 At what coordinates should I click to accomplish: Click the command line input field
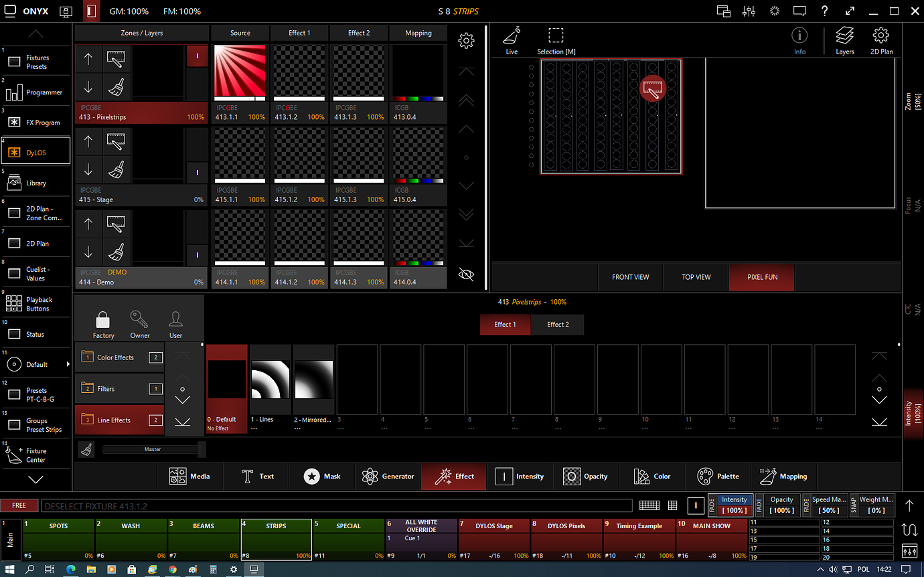tap(337, 505)
